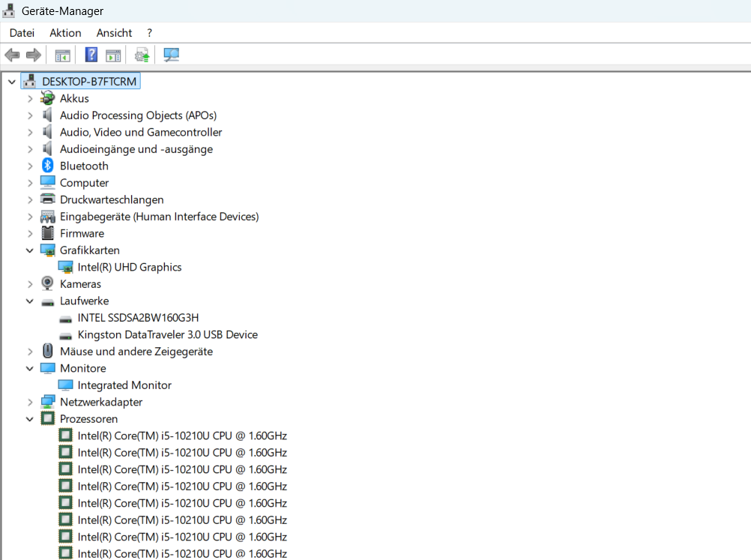751x560 pixels.
Task: Collapse the Prozessoren category
Action: pos(30,419)
